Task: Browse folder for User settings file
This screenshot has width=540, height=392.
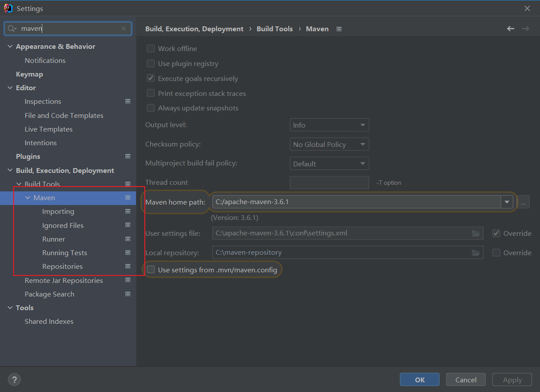Action: tap(475, 233)
